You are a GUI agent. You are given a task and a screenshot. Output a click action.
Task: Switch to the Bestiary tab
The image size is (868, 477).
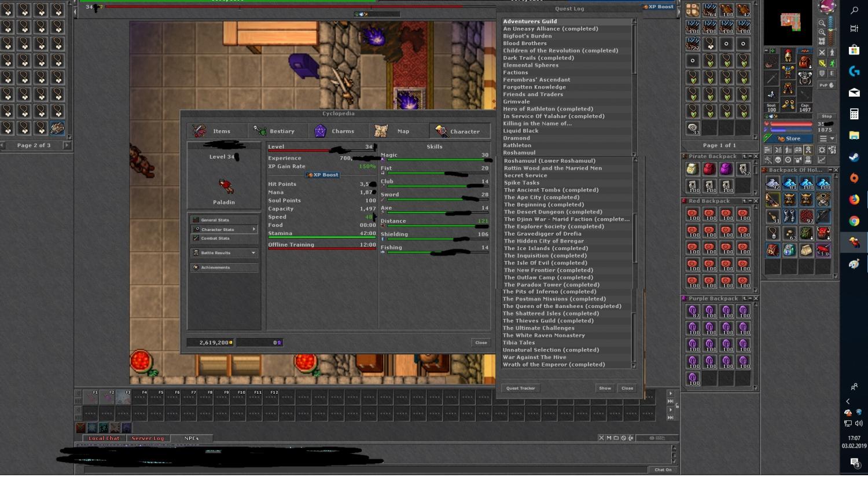[278, 131]
